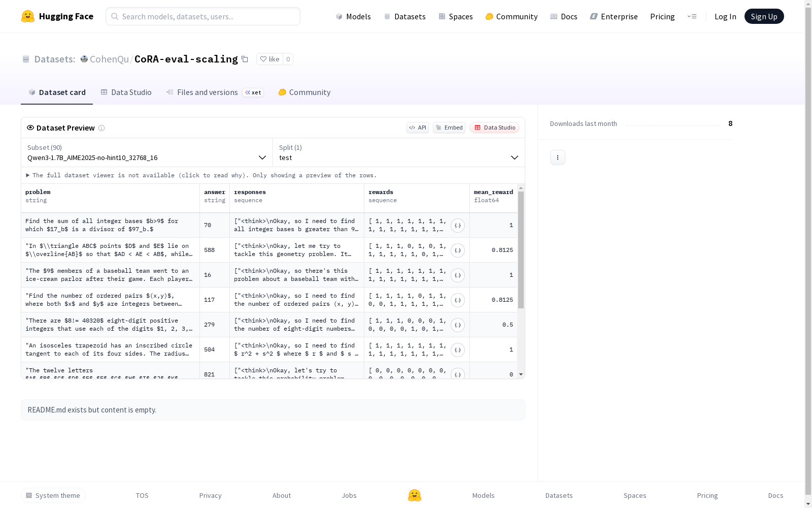Select the problem cell starting "Find the sum of all integer bases"
The width and height of the screenshot is (812, 508).
(111, 225)
